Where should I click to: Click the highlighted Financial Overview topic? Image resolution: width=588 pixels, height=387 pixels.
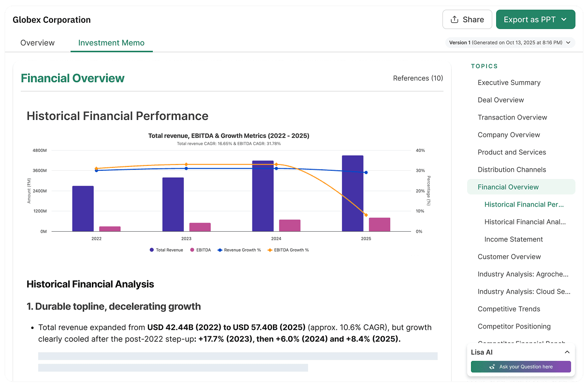tap(521, 187)
